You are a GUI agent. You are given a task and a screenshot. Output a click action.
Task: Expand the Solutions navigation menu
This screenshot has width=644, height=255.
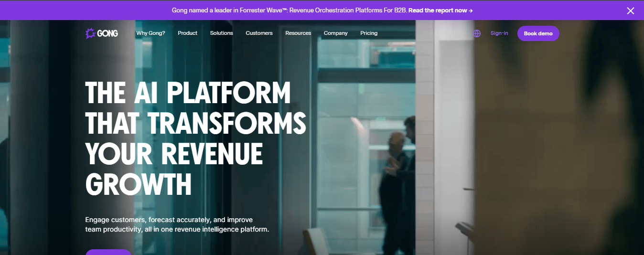point(221,33)
